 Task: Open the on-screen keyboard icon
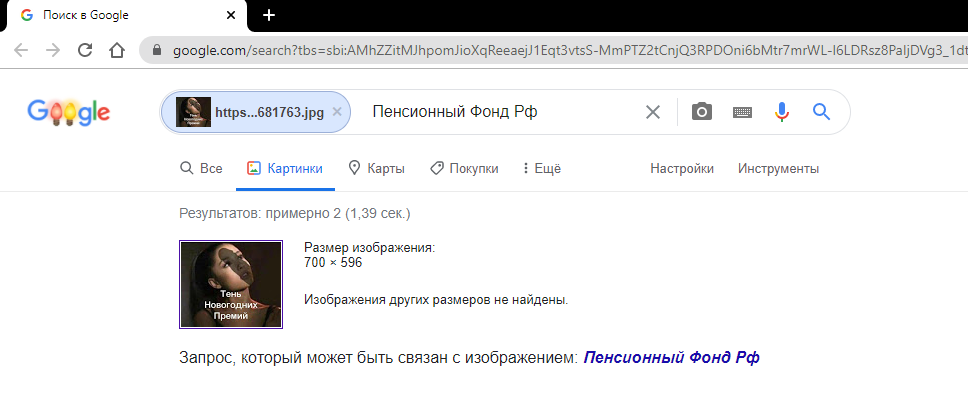[x=742, y=112]
